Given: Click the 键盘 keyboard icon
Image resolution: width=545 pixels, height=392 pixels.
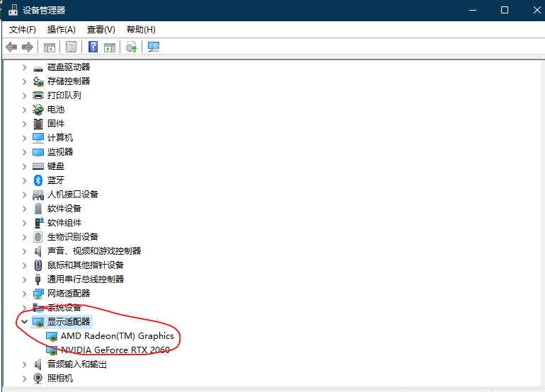Looking at the screenshot, I should click(38, 166).
